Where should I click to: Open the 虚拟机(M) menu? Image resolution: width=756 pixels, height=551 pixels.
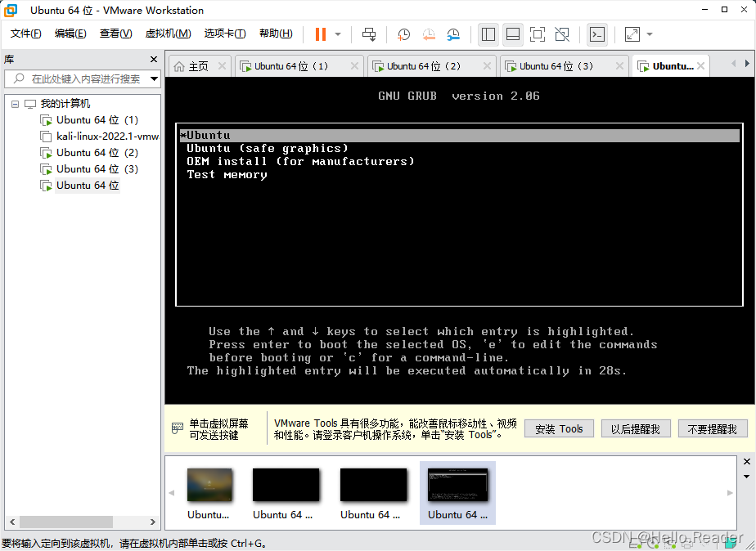click(168, 34)
